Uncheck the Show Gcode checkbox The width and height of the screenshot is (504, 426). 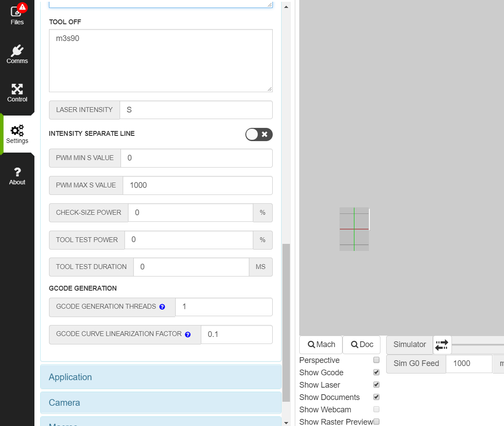click(376, 373)
